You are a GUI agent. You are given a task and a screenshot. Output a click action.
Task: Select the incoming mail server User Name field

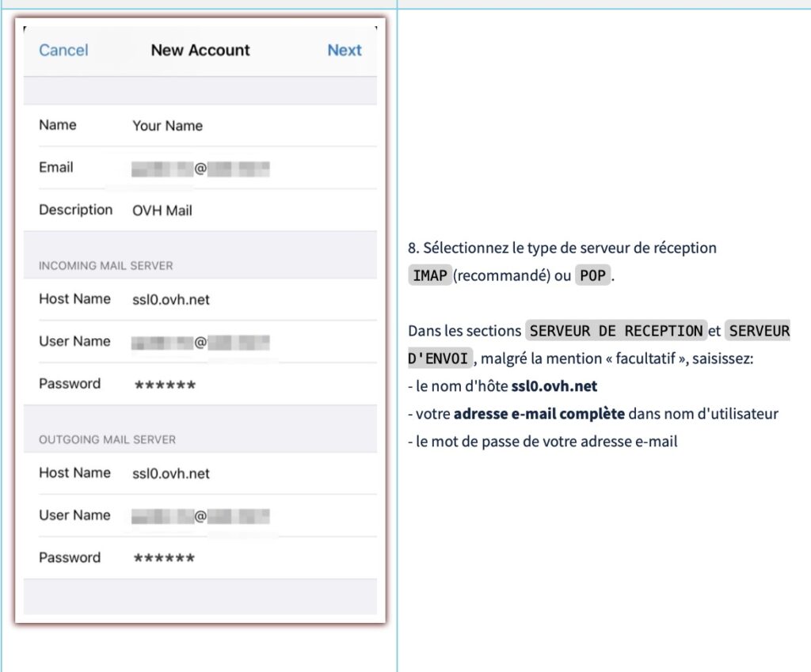pyautogui.click(x=201, y=342)
